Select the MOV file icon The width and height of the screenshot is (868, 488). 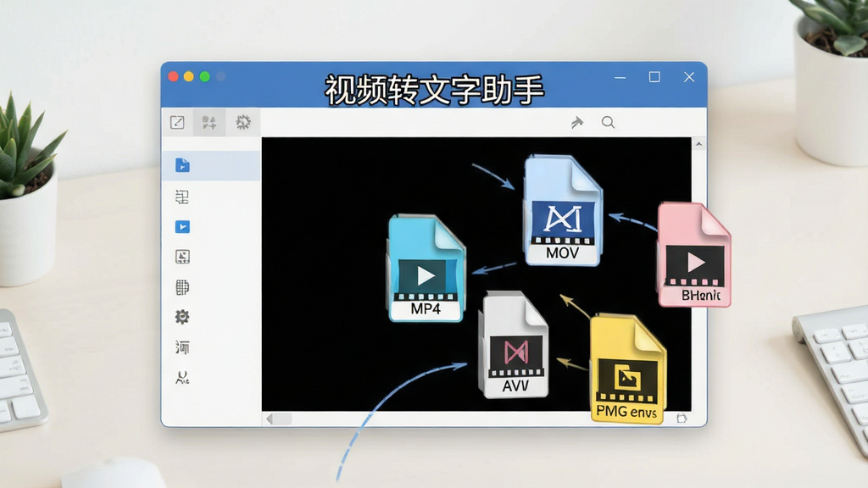click(x=563, y=211)
